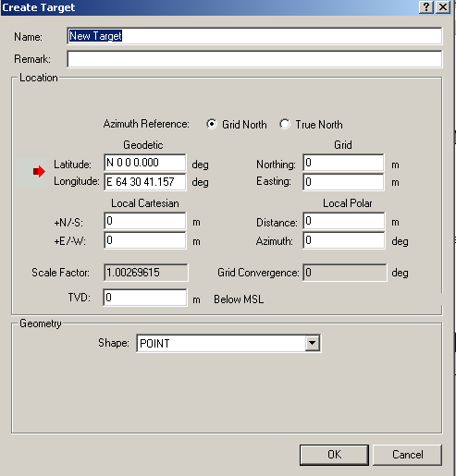Click the 'Azimuth Reference:' label
The height and width of the screenshot is (476, 456).
point(146,124)
